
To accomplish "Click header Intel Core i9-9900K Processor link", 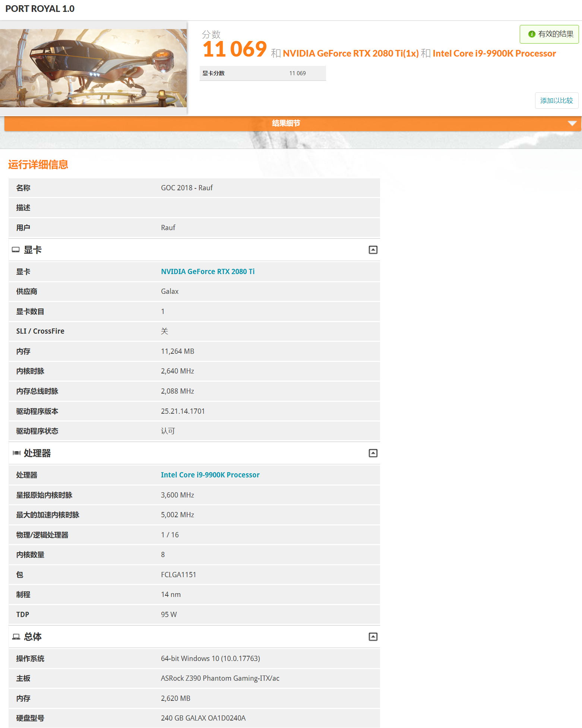I will pyautogui.click(x=494, y=54).
